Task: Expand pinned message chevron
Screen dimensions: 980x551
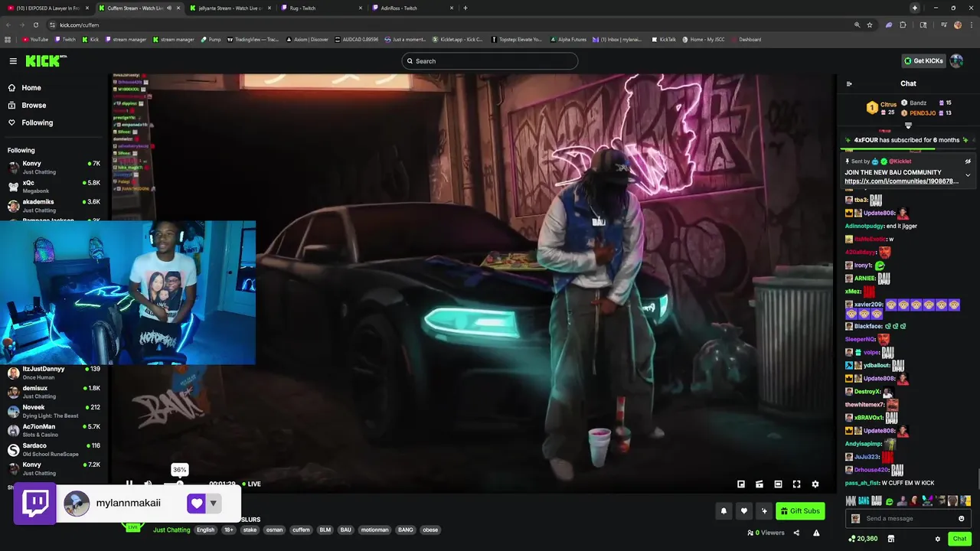Action: tap(968, 175)
